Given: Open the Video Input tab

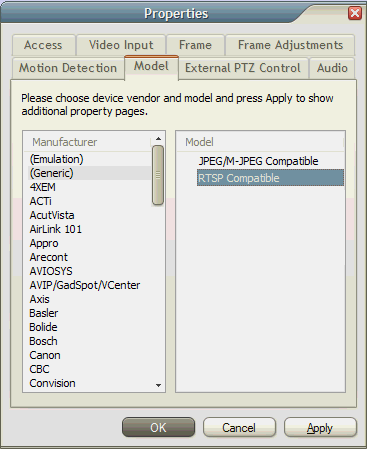Looking at the screenshot, I should tap(121, 45).
